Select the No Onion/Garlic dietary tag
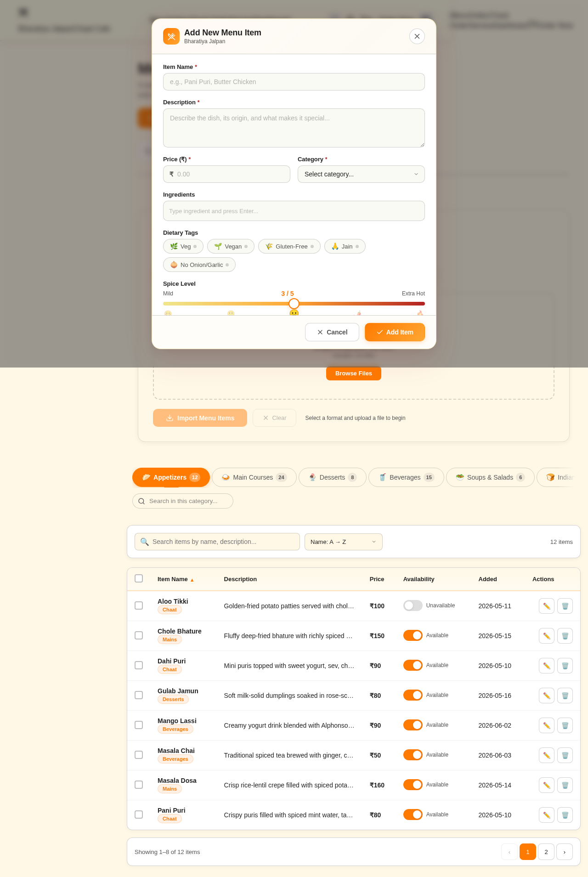 point(199,265)
